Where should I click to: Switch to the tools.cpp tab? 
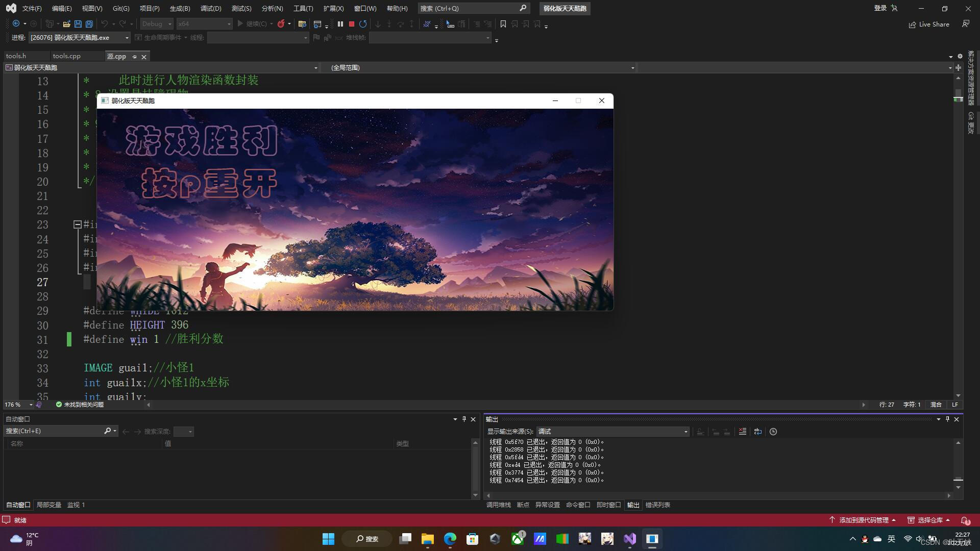pyautogui.click(x=67, y=56)
